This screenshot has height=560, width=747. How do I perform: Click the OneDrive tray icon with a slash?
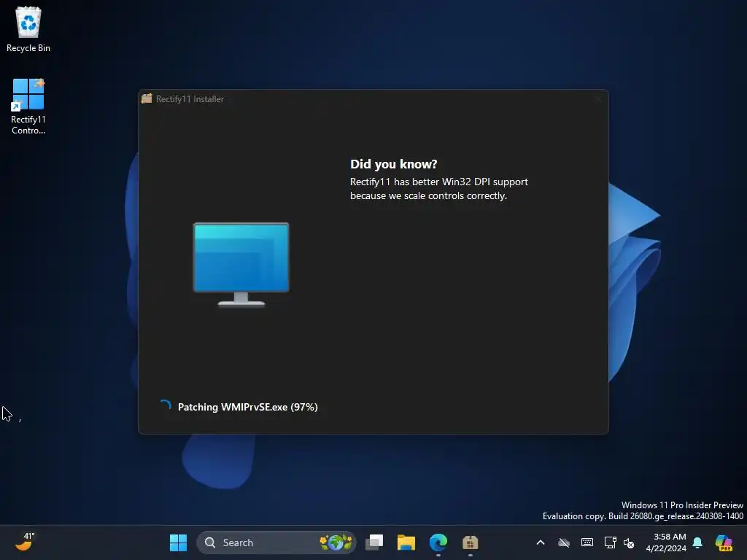pos(564,542)
